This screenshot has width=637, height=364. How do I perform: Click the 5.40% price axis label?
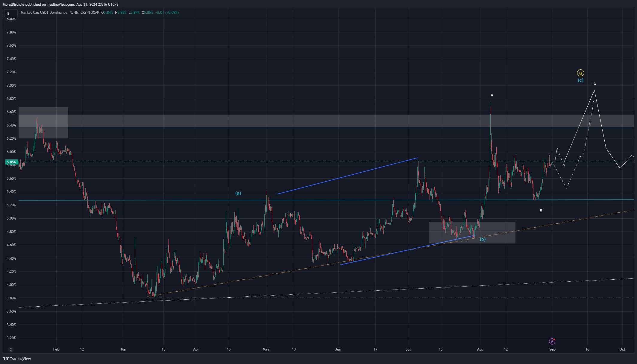point(11,192)
